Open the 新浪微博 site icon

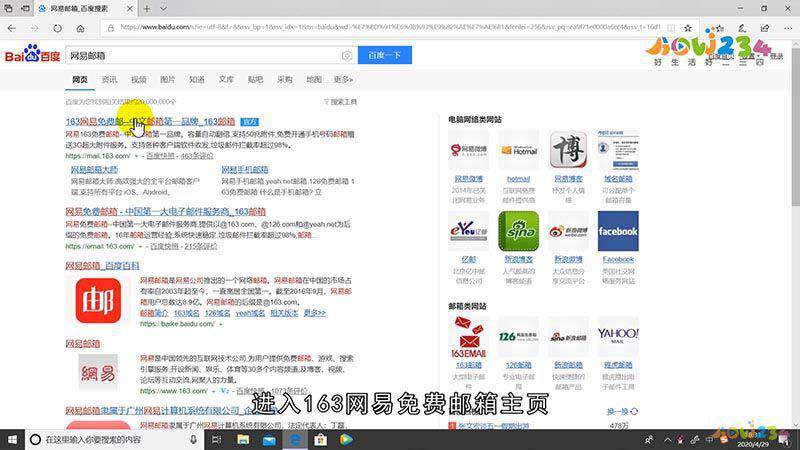[568, 231]
